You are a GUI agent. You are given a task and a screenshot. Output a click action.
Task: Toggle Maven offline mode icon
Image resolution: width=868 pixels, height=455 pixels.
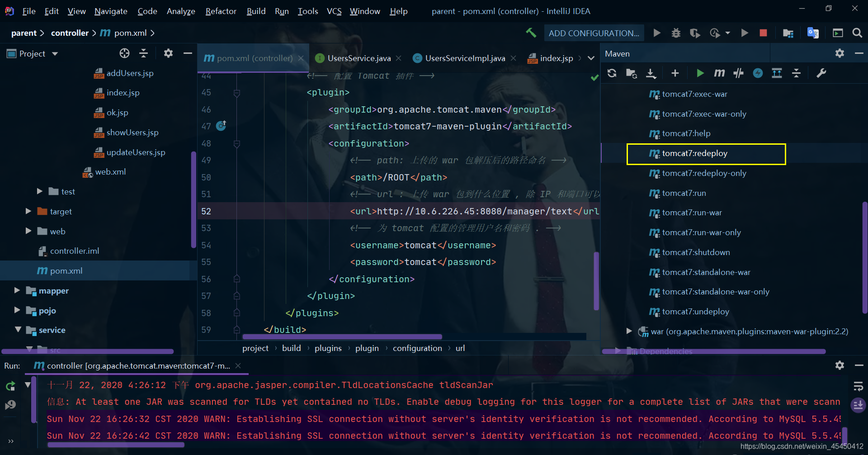pyautogui.click(x=739, y=73)
